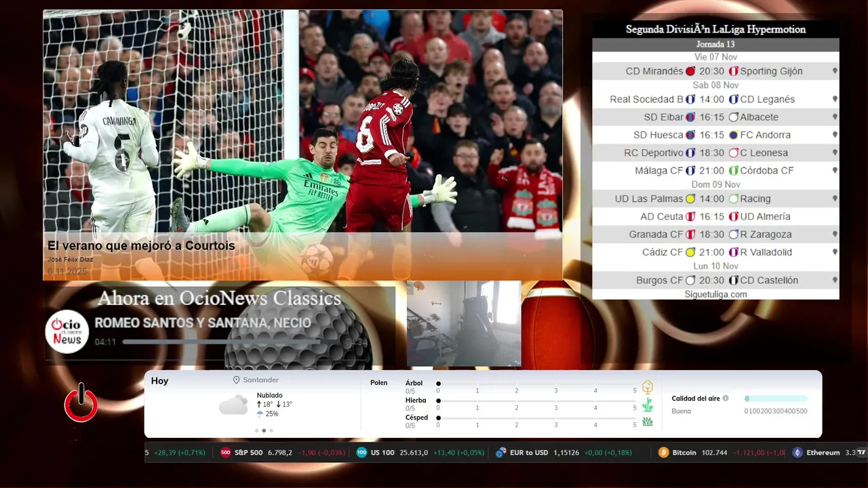Click author name José Félix Díaz
Viewport: 868px width, 488px height.
pos(71,260)
